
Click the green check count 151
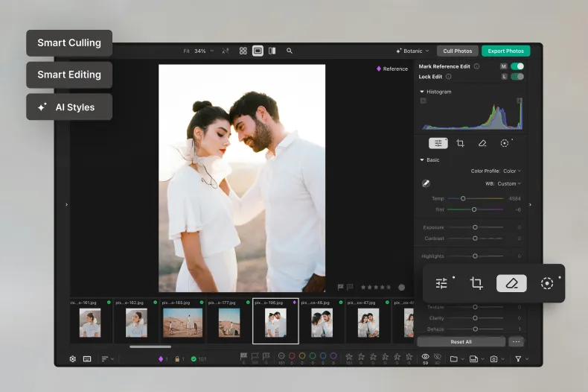pyautogui.click(x=199, y=359)
